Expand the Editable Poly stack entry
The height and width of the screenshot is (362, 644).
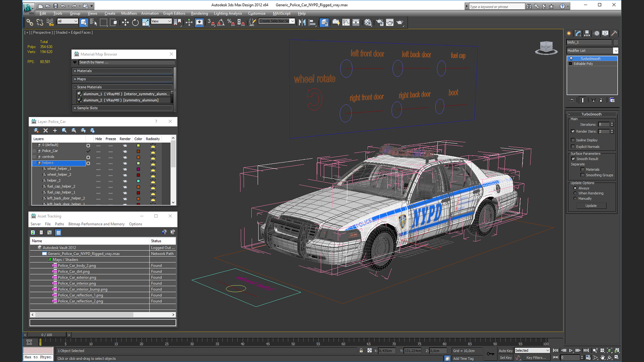(x=570, y=64)
